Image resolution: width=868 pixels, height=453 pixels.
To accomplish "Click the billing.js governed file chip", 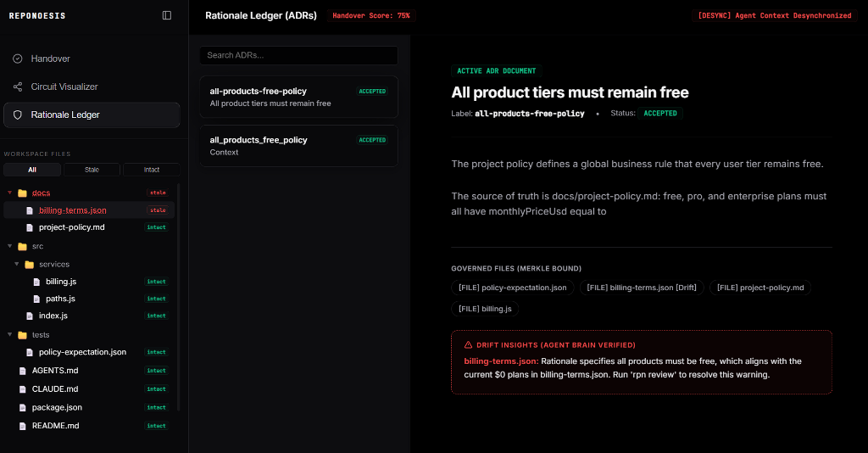I will [x=485, y=309].
